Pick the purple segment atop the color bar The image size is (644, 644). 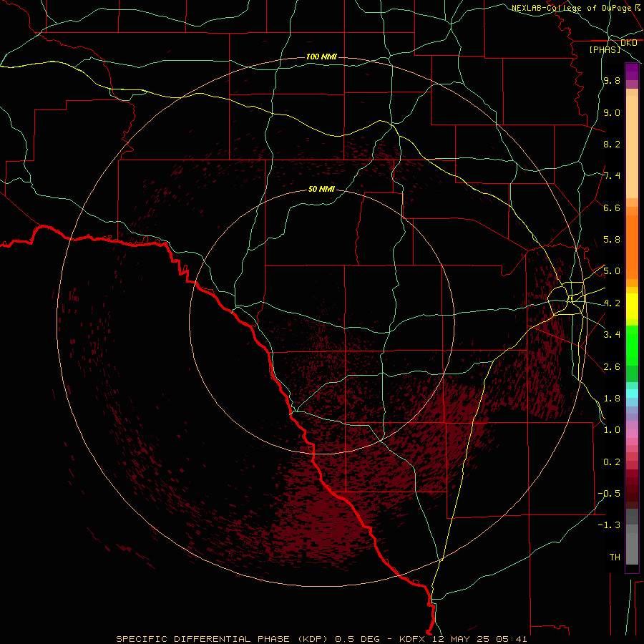tap(632, 72)
